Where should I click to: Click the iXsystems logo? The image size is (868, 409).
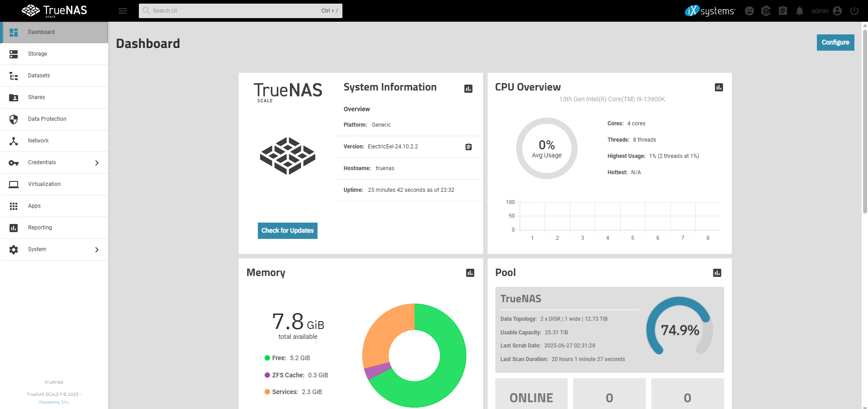[710, 11]
